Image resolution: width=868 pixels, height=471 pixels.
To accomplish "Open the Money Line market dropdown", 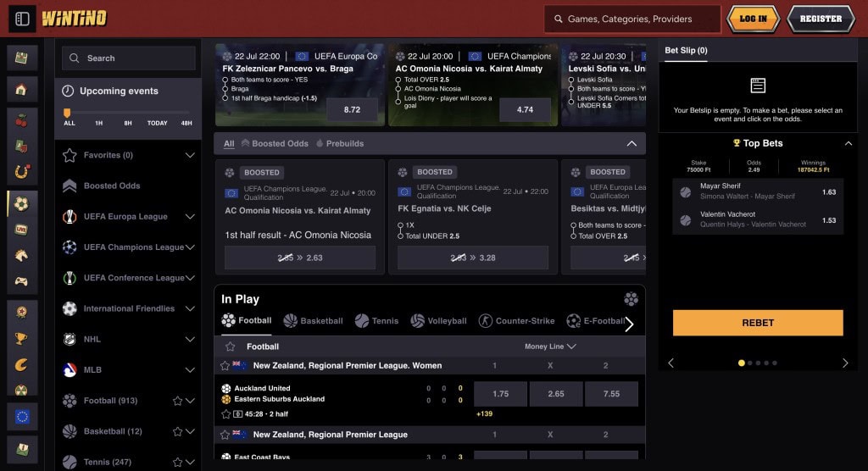I will 550,346.
